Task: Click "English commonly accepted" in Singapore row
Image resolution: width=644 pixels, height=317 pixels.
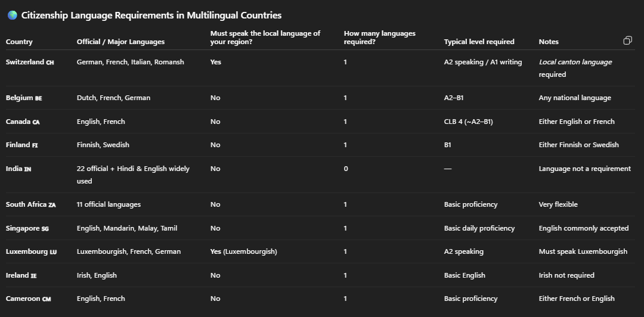Action: (x=583, y=228)
